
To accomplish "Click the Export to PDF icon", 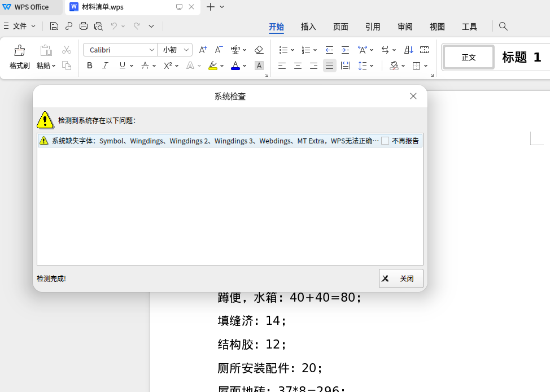I will coord(69,27).
